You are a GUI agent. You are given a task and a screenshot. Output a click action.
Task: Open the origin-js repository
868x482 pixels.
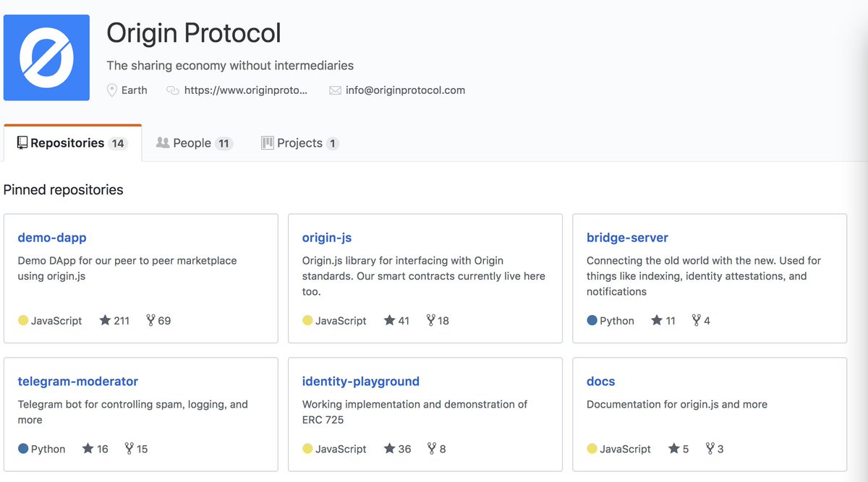[x=327, y=238]
